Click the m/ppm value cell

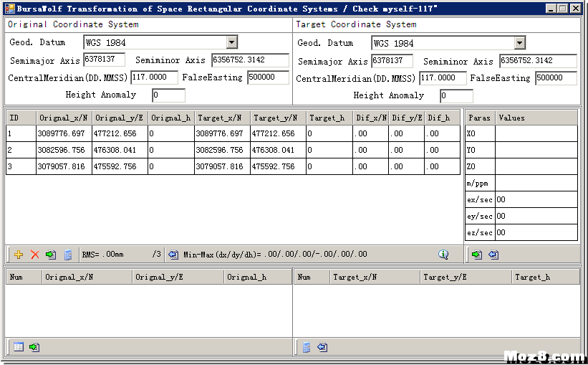click(536, 184)
